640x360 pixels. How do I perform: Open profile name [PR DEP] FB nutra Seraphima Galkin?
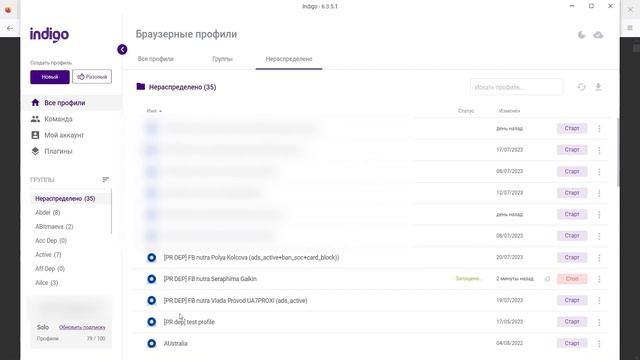pyautogui.click(x=210, y=279)
